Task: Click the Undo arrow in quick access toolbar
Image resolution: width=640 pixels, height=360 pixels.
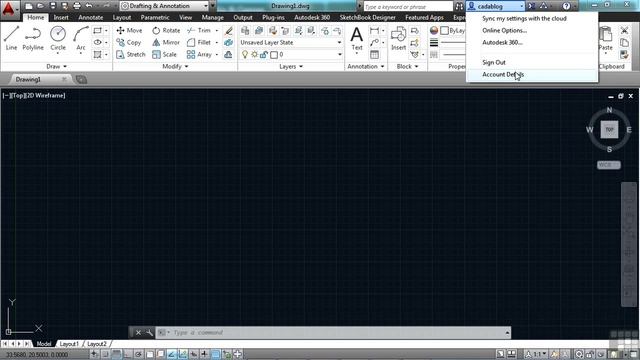Action: pos(89,6)
